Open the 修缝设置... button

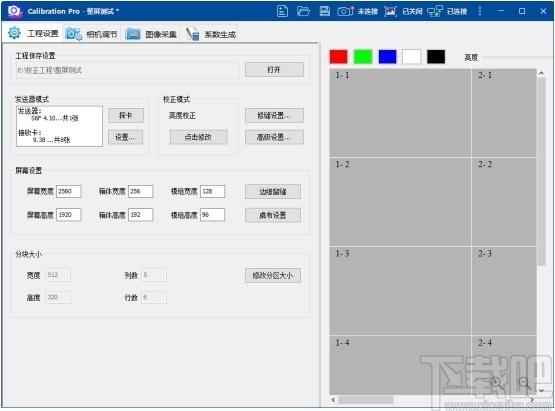tap(274, 116)
